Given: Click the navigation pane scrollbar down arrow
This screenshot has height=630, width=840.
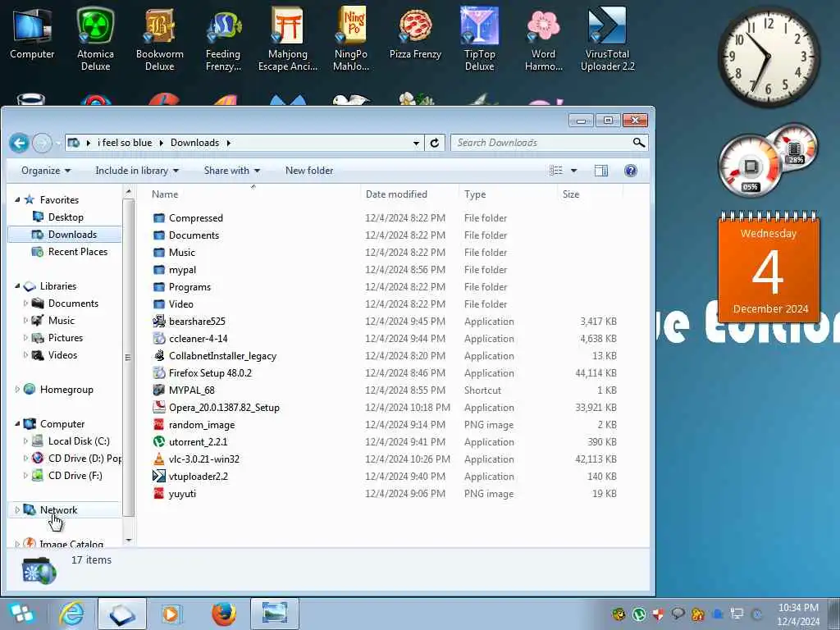Looking at the screenshot, I should (x=128, y=541).
